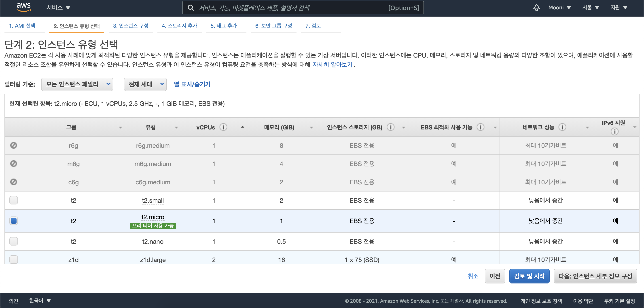Switch to the 6. 보안 그룹 구성 tab

(273, 25)
